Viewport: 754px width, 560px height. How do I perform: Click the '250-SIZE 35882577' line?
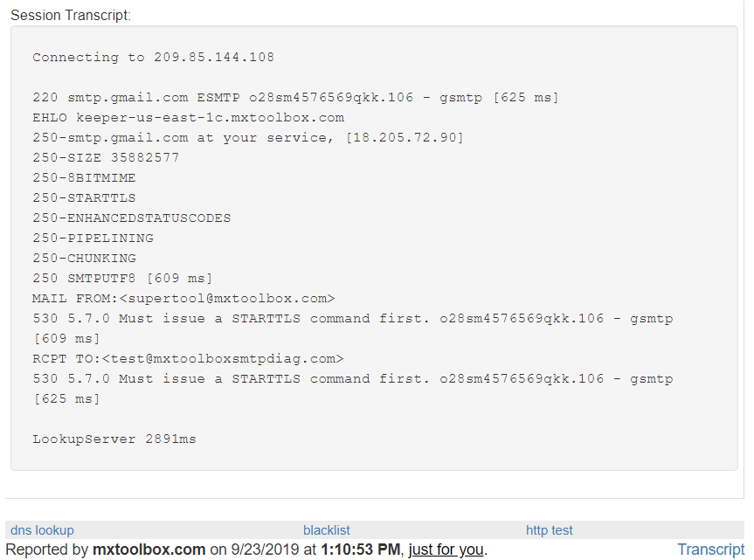(x=106, y=157)
